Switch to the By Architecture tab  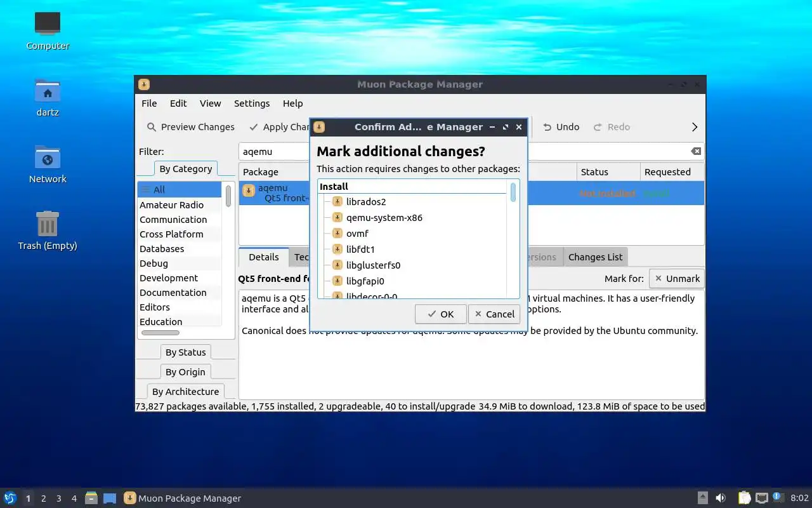[x=186, y=392]
